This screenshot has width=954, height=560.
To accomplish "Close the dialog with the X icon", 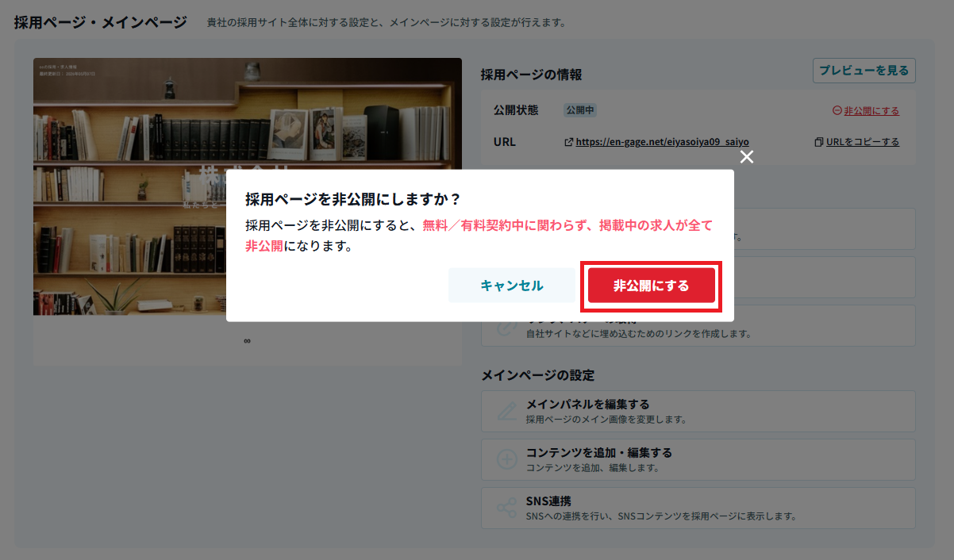I will coord(747,157).
